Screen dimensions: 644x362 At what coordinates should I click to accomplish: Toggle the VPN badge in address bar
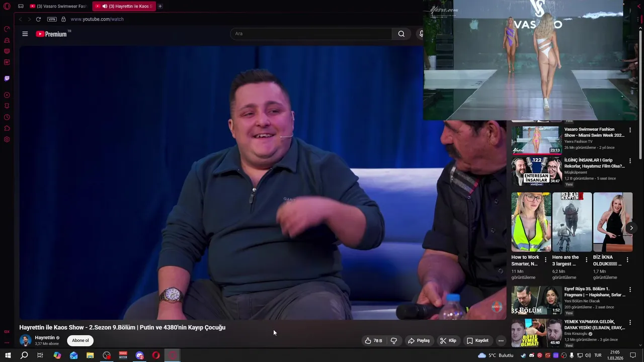(52, 19)
